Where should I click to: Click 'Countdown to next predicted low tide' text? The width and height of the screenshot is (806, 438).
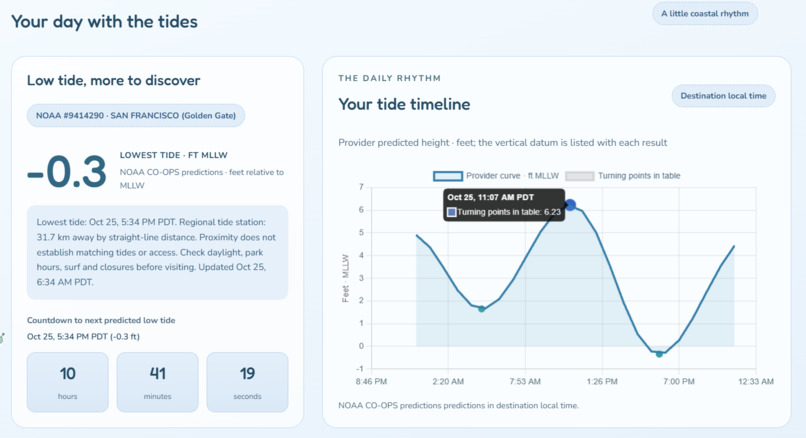[x=101, y=320]
